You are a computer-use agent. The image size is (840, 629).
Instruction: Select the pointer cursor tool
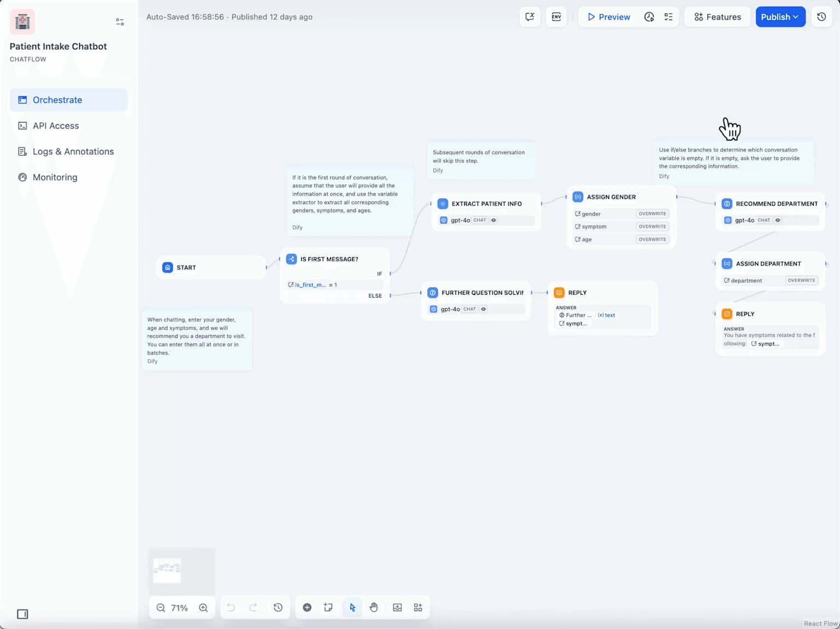point(352,607)
